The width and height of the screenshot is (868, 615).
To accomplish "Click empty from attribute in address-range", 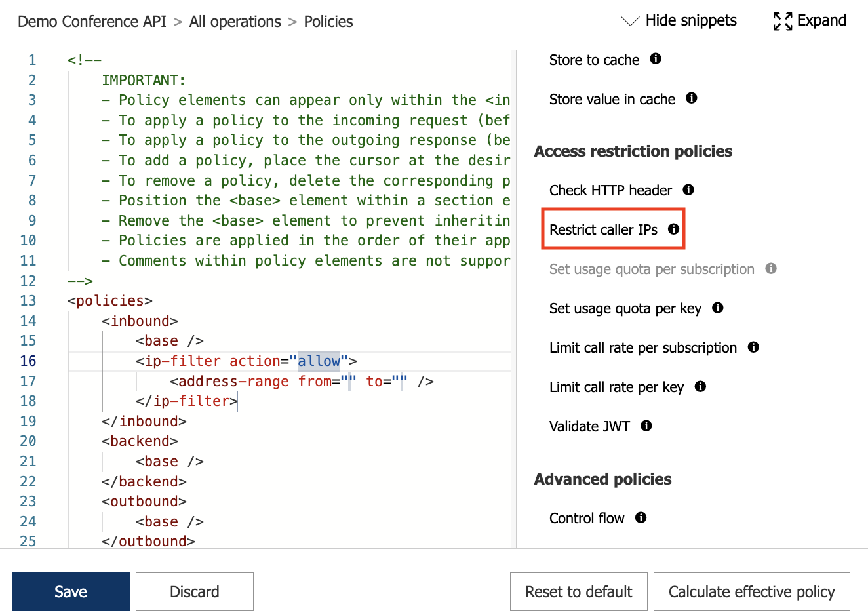I will (349, 381).
